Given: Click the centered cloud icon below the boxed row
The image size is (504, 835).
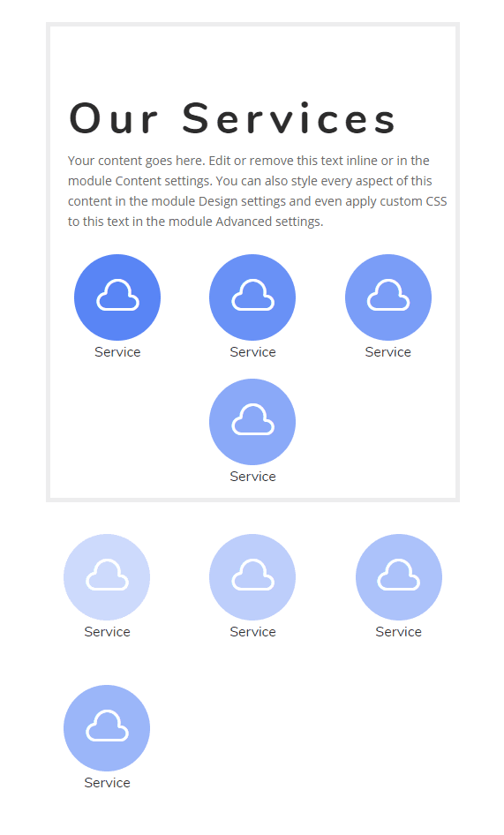Looking at the screenshot, I should tap(252, 422).
